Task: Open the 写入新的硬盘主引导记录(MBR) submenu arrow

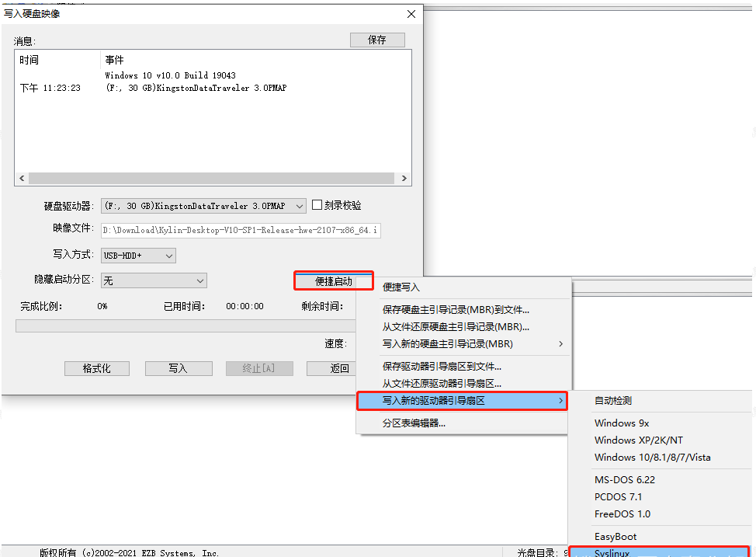Action: [560, 343]
